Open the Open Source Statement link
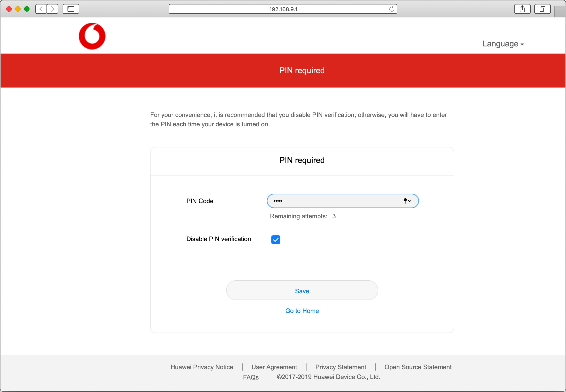Viewport: 566px width, 392px height. point(418,367)
